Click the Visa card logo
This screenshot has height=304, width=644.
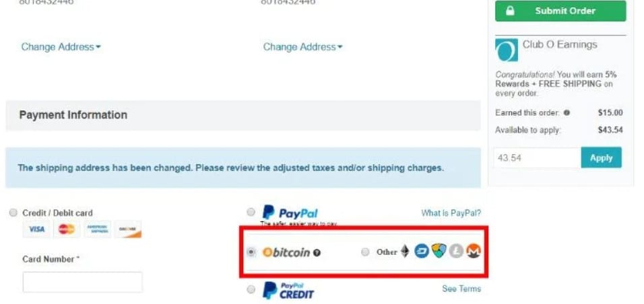point(36,229)
